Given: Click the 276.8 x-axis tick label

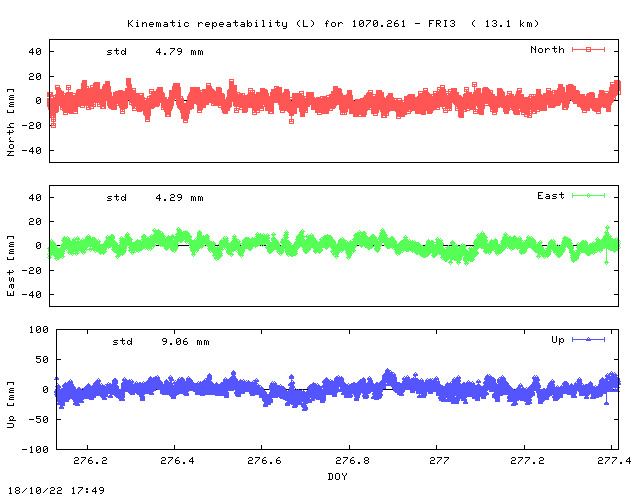Looking at the screenshot, I should (x=352, y=461).
